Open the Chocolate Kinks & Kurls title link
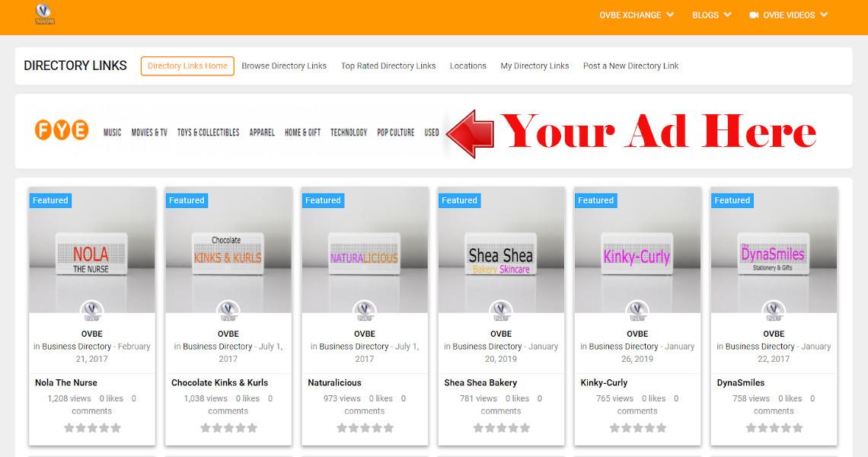The width and height of the screenshot is (868, 457). 220,383
